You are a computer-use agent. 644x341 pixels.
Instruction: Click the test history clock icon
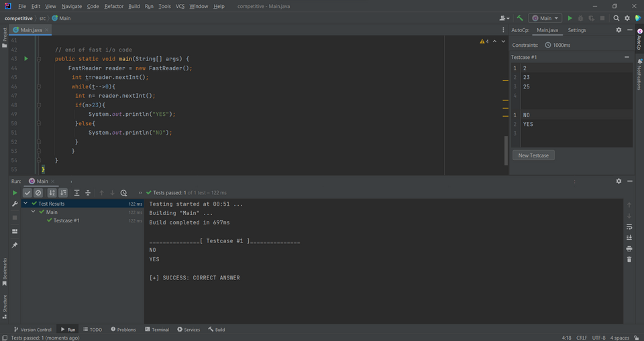point(123,193)
